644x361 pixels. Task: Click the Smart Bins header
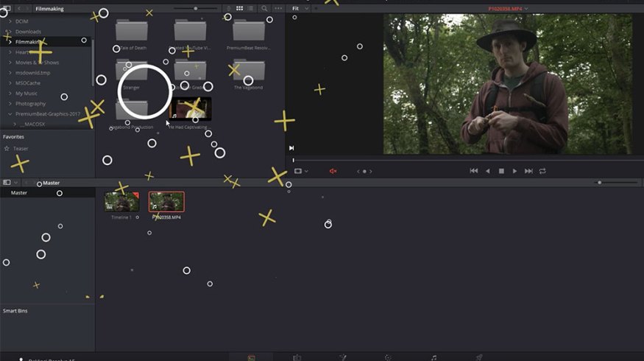pyautogui.click(x=15, y=311)
